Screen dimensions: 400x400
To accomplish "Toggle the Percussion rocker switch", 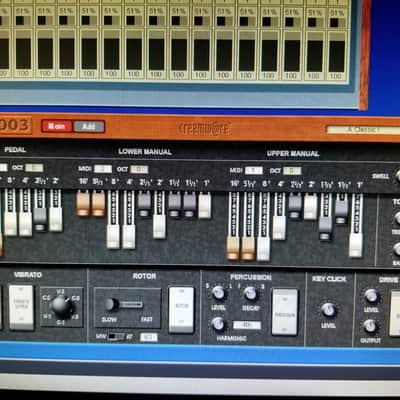I will coord(285,312).
